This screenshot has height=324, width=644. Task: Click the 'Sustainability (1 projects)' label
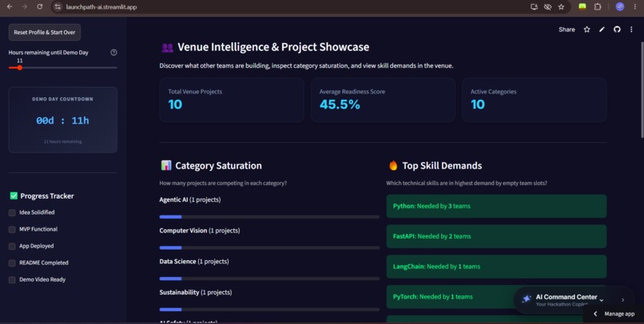196,292
